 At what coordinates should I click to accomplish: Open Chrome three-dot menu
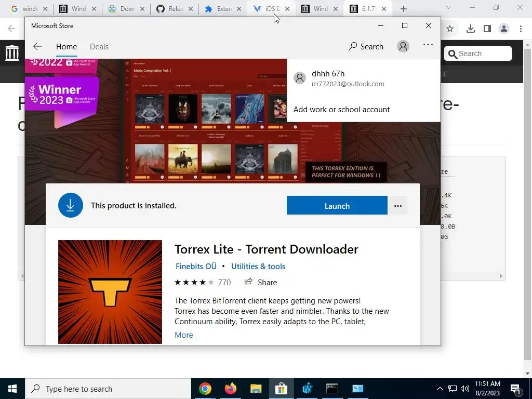521,29
